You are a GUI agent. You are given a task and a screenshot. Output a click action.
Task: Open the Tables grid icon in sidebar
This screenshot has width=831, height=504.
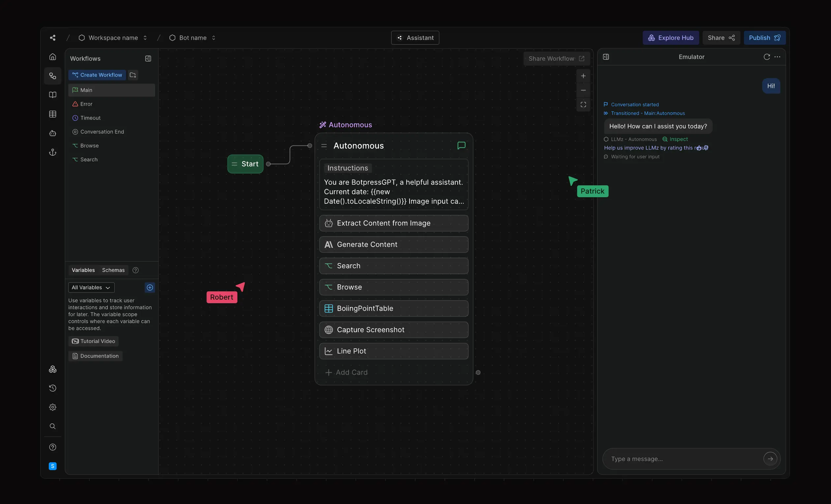53,114
